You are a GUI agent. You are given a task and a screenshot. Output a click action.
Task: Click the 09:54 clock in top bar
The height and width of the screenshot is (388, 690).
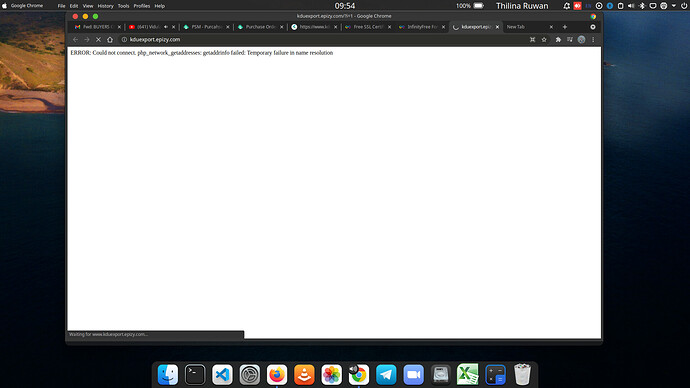tap(345, 6)
